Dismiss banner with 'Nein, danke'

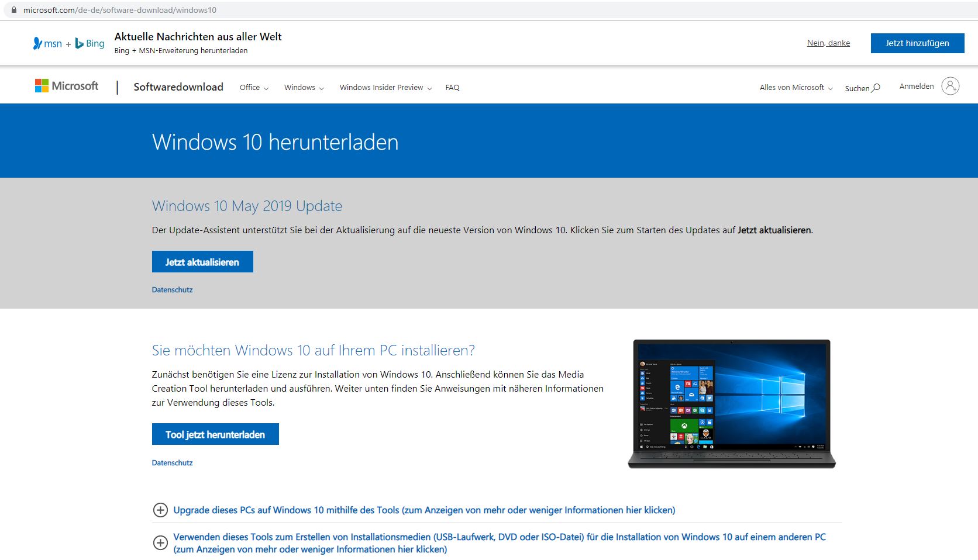coord(828,43)
